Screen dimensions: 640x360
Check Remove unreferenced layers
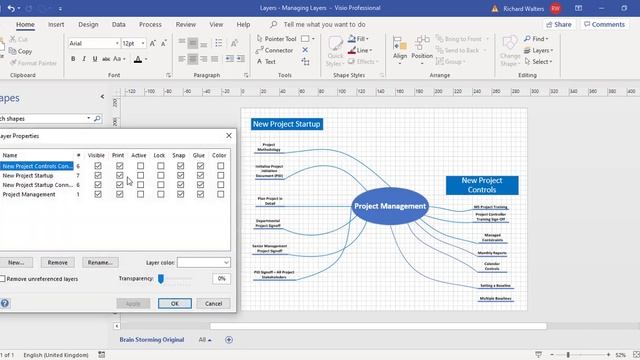point(3,279)
